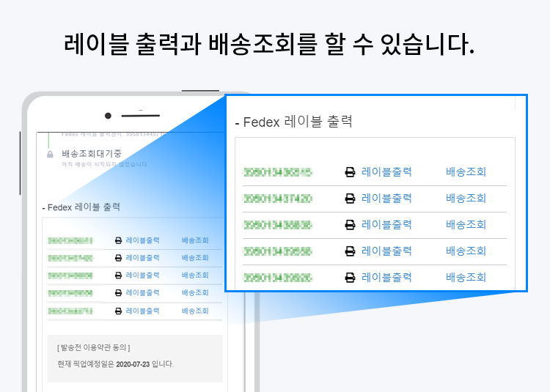
Task: Select 레이블출력 in third row on phone screen
Action: tap(142, 275)
